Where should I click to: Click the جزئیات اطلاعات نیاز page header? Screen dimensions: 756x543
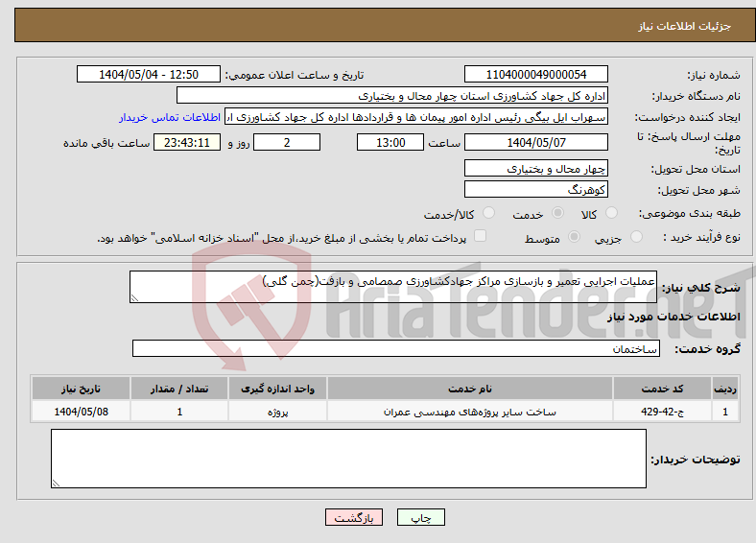point(685,26)
